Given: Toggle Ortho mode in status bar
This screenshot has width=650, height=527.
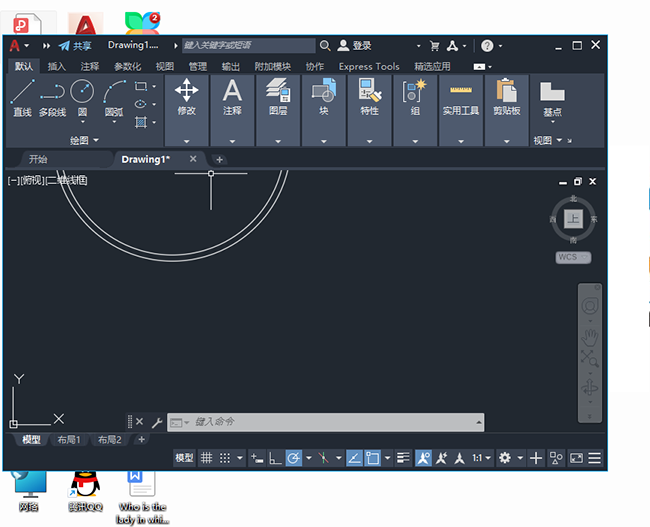Looking at the screenshot, I should (275, 458).
